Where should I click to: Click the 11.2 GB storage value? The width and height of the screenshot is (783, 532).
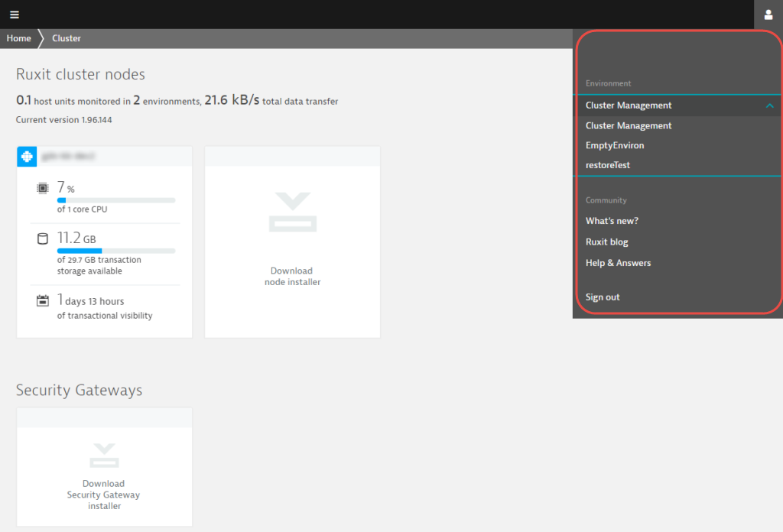76,238
